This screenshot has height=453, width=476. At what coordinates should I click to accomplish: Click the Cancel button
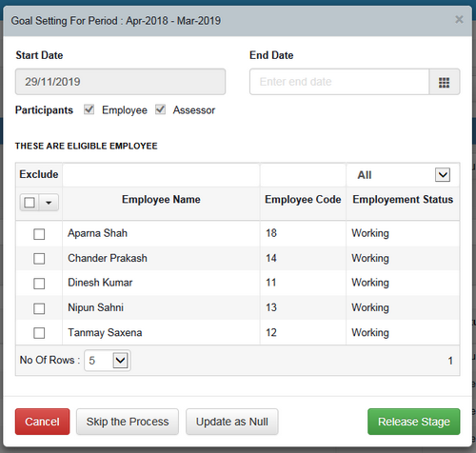coord(42,422)
